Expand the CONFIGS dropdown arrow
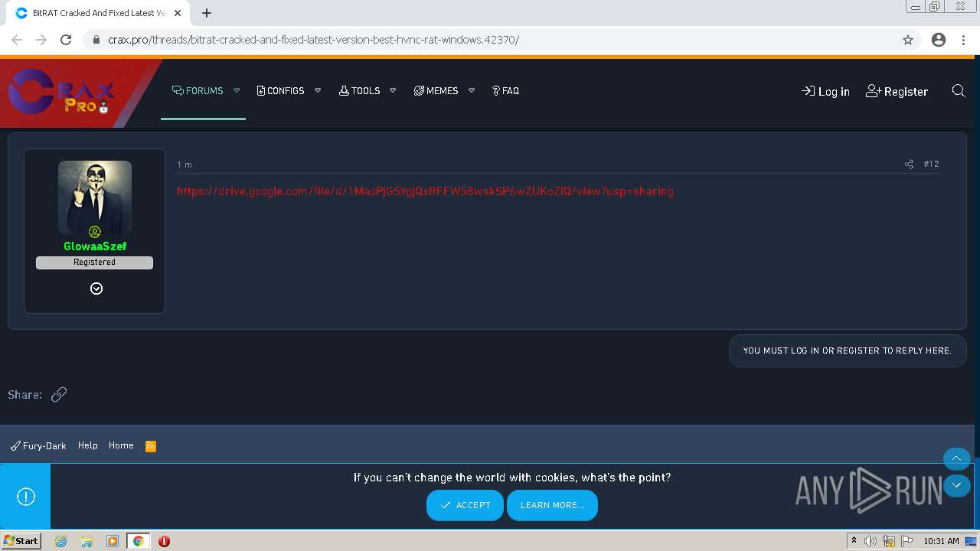Screen dimensions: 980x551 tap(318, 90)
